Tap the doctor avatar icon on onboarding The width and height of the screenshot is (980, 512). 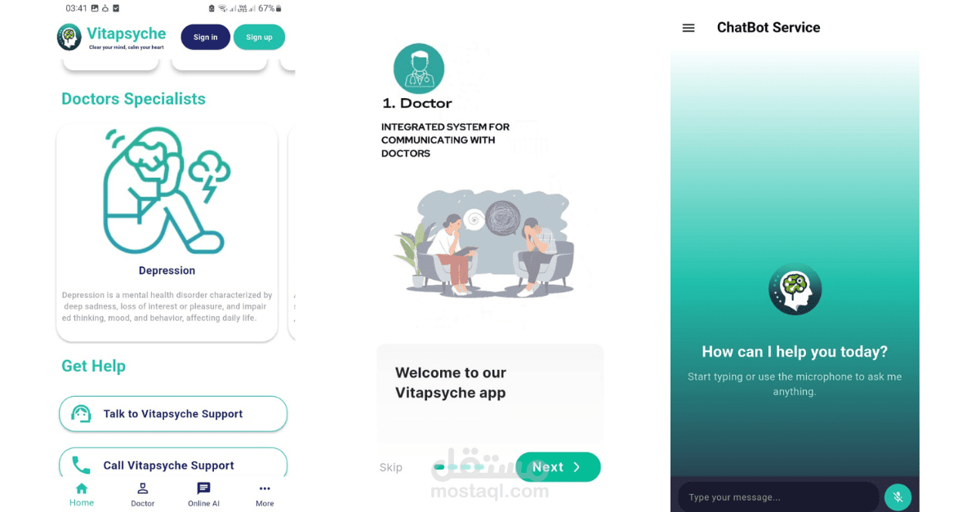[419, 69]
